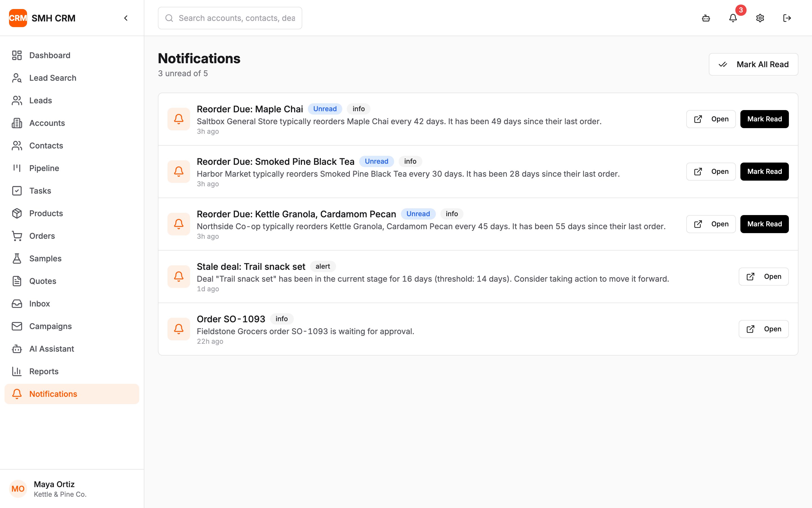This screenshot has height=508, width=812.
Task: Click bell icon beside Order SO-1093
Action: point(179,329)
